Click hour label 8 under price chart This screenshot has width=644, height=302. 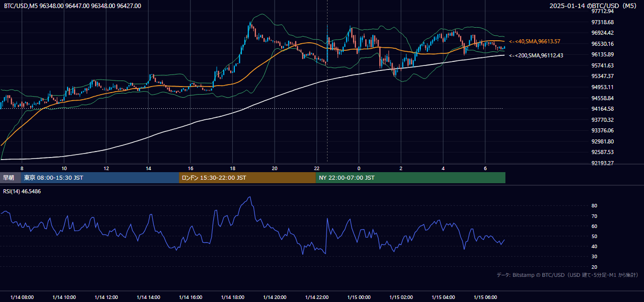point(22,168)
